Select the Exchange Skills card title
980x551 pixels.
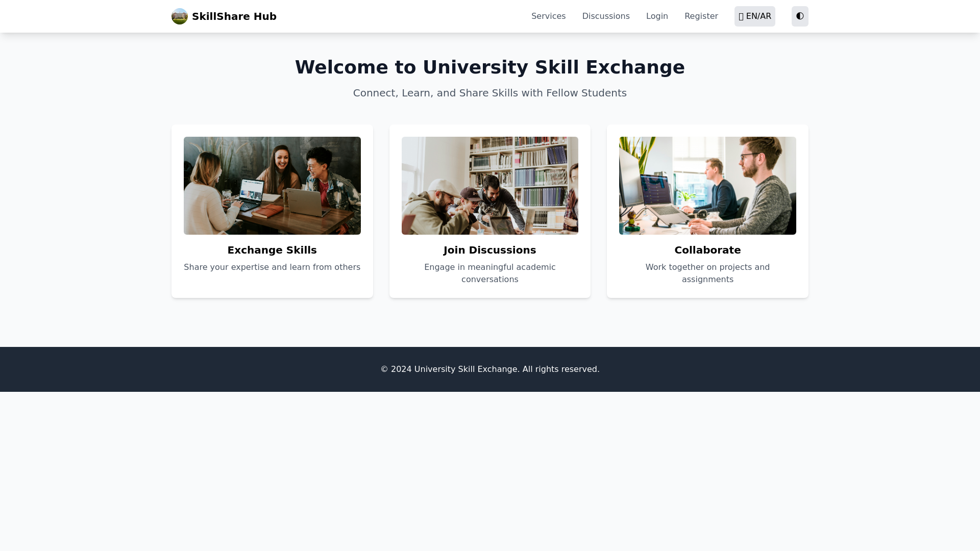point(272,250)
